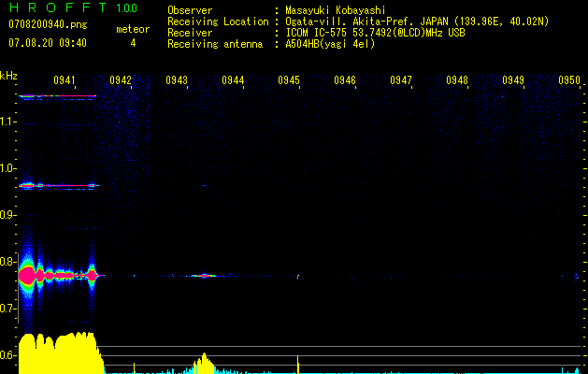This screenshot has height=374, width=588.
Task: Click the 1.1 kHz axis label
Action: coord(7,122)
